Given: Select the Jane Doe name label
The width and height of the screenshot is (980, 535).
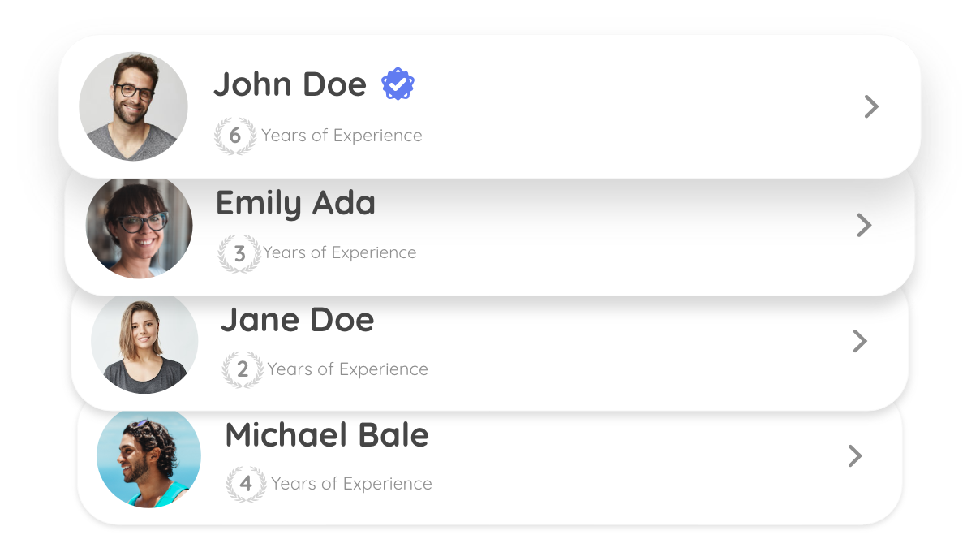Looking at the screenshot, I should pos(297,320).
